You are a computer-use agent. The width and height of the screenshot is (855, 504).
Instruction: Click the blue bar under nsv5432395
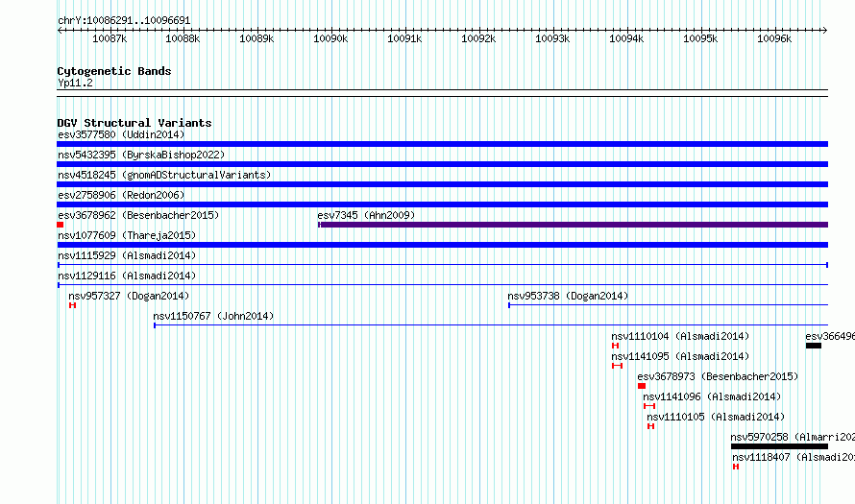click(x=442, y=164)
